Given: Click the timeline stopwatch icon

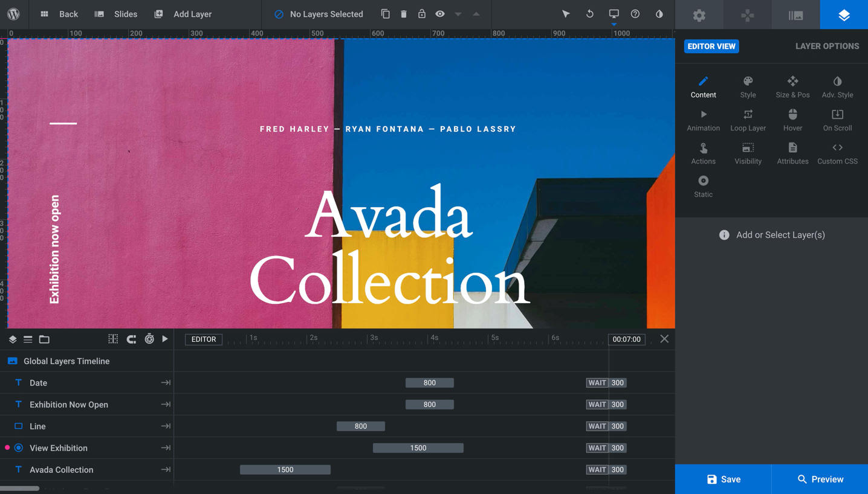Looking at the screenshot, I should (x=149, y=339).
